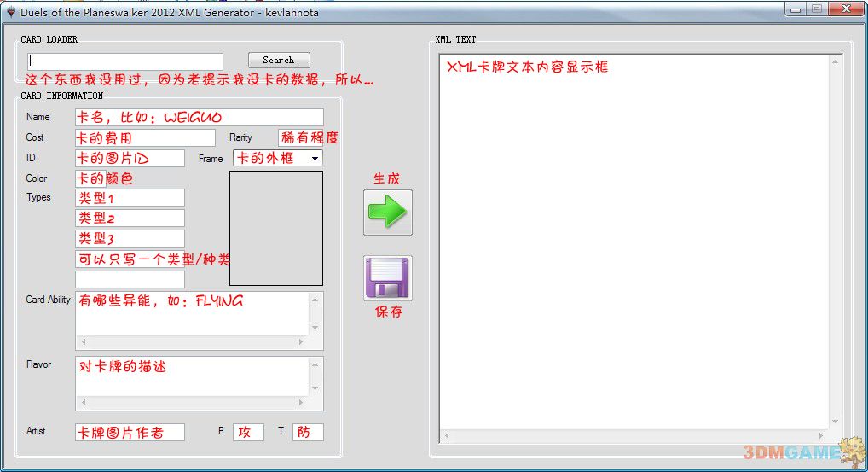Image resolution: width=868 pixels, height=472 pixels.
Task: Click Flavor horizontal scroll right arrow
Action: (301, 403)
